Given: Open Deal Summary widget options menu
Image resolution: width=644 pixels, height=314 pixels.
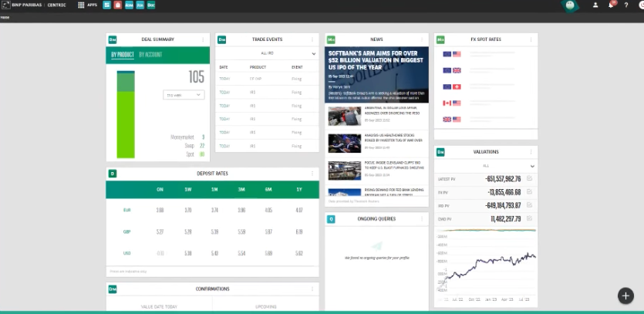Looking at the screenshot, I should (x=204, y=39).
